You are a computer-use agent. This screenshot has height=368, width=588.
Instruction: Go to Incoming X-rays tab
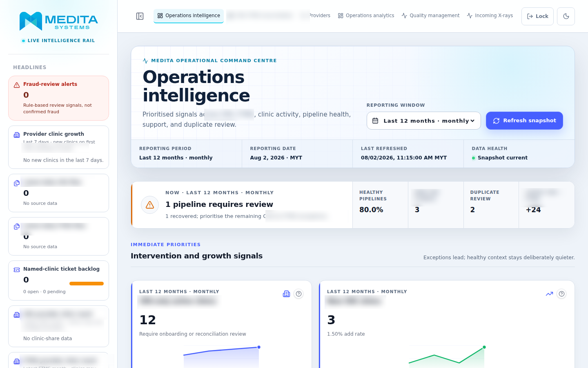click(x=490, y=16)
